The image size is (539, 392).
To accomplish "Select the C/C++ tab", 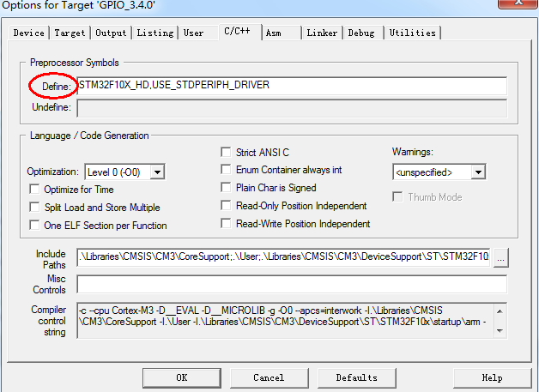I will coord(240,31).
